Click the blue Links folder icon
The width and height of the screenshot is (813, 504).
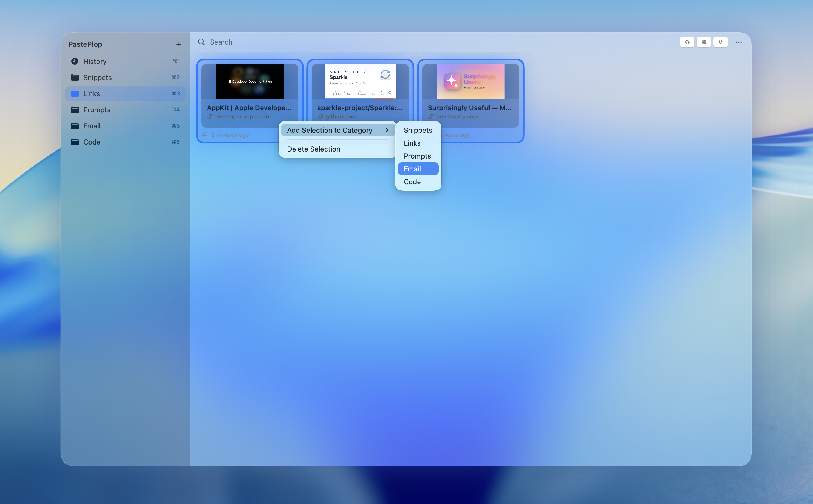click(75, 94)
